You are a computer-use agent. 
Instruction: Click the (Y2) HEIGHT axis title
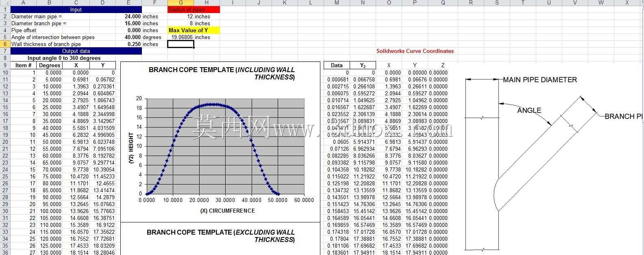coord(131,148)
